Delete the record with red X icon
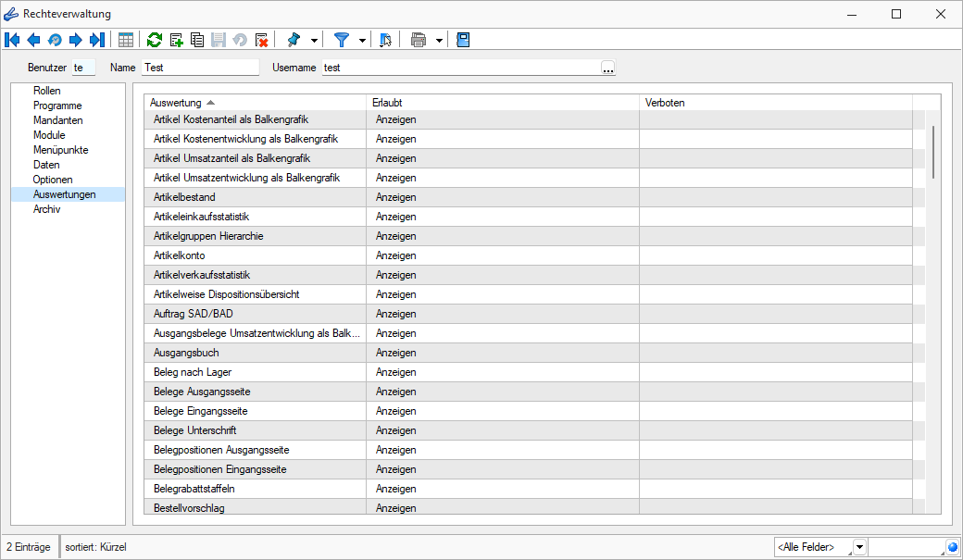Image resolution: width=963 pixels, height=560 pixels. 262,40
